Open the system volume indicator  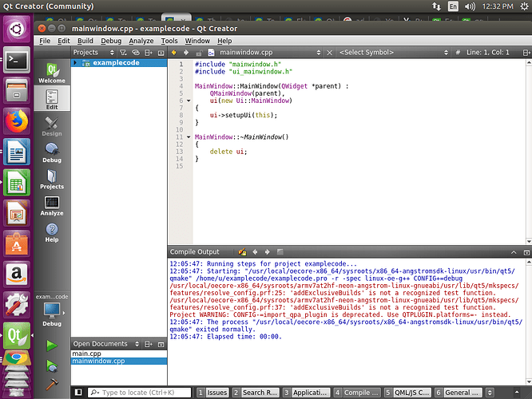[470, 6]
